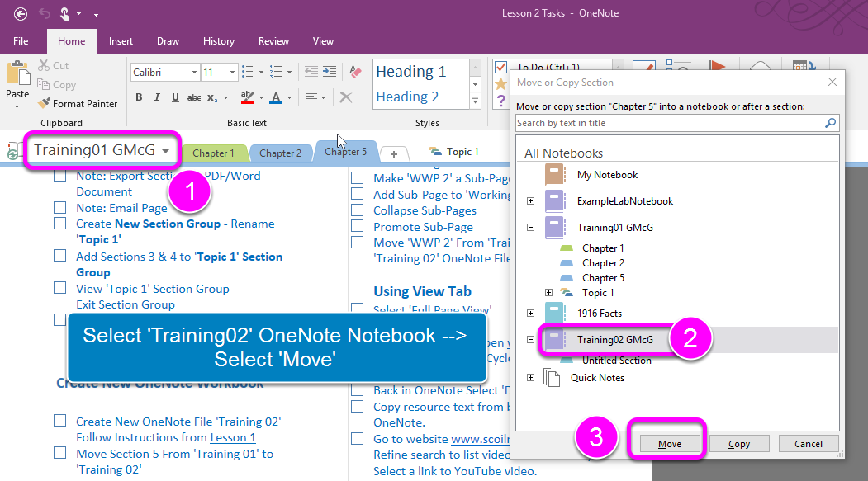Image resolution: width=868 pixels, height=481 pixels.
Task: Open the History ribbon tab
Action: coord(219,41)
